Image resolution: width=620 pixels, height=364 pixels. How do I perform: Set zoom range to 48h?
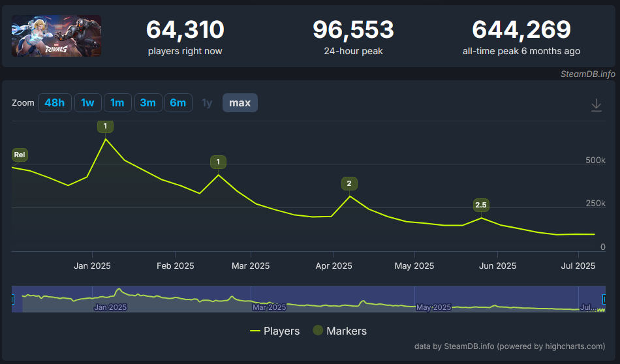click(x=55, y=103)
